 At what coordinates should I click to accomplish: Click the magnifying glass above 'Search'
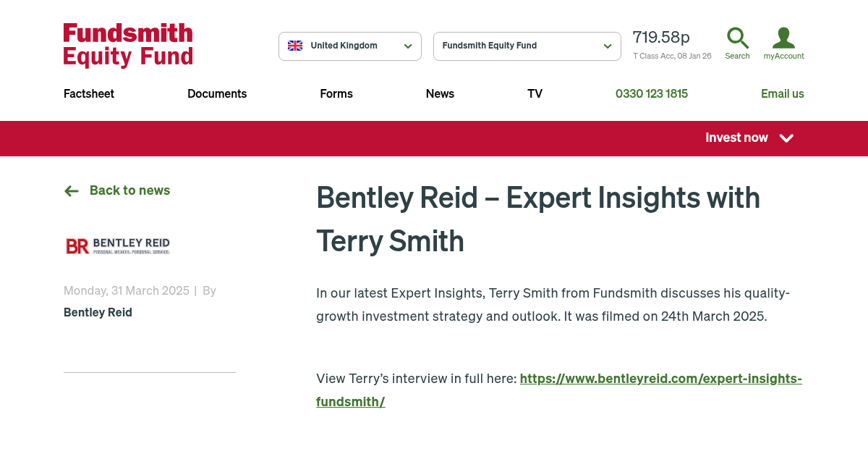[737, 38]
